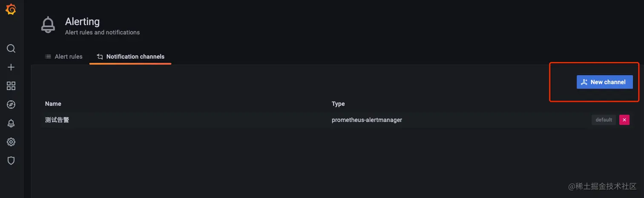This screenshot has width=644, height=198.
Task: Click the Name column header
Action: click(53, 104)
